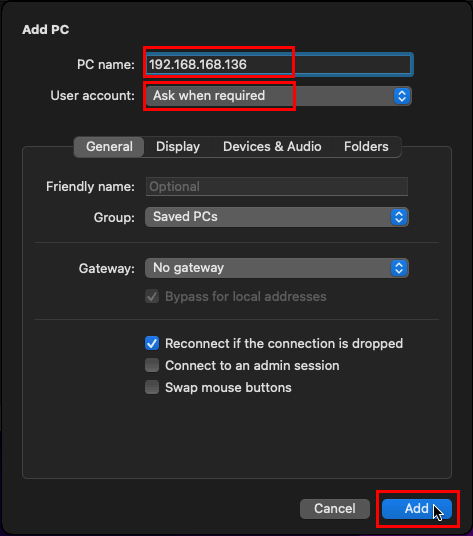Switch to the Display tab
This screenshot has width=473, height=536.
tap(178, 147)
